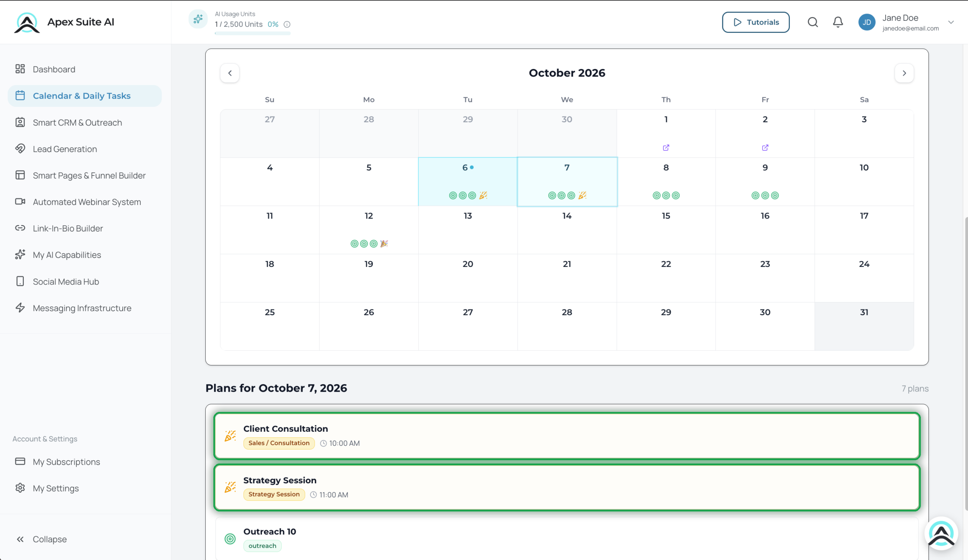Go to next month
This screenshot has width=968, height=560.
pos(904,73)
